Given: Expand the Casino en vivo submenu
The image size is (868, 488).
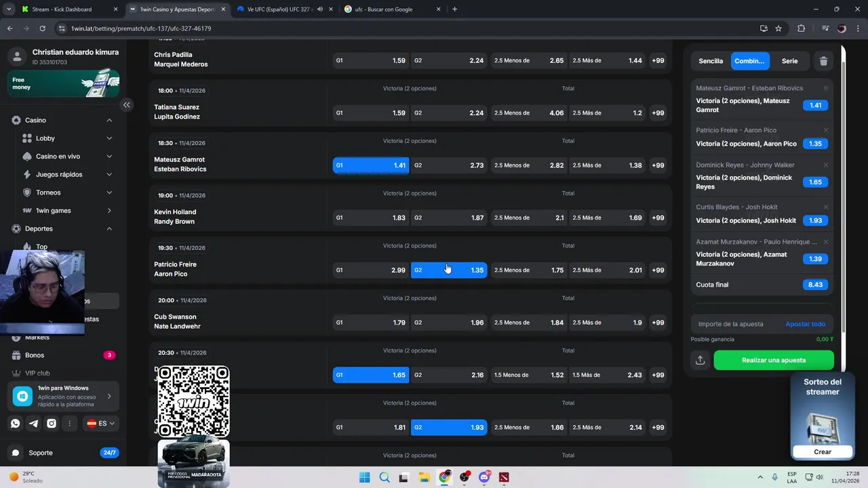Looking at the screenshot, I should tap(109, 157).
